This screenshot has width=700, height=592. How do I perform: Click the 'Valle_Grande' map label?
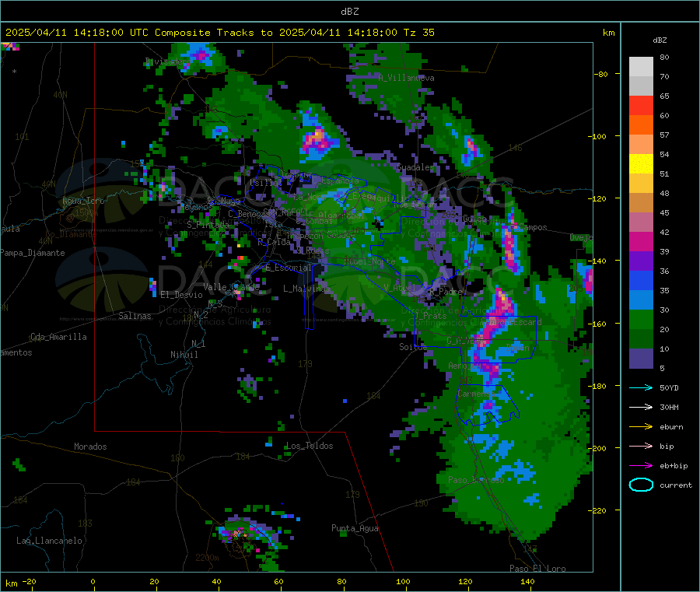[231, 287]
